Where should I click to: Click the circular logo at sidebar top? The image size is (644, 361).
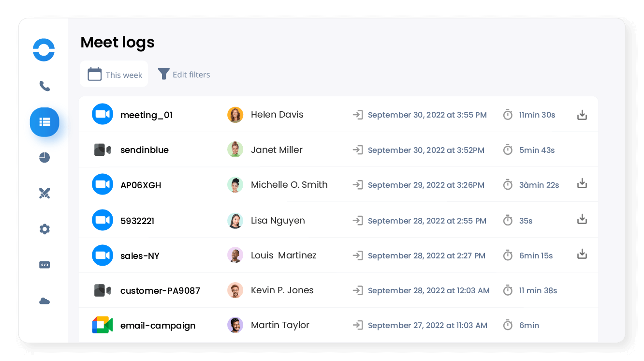(x=44, y=50)
